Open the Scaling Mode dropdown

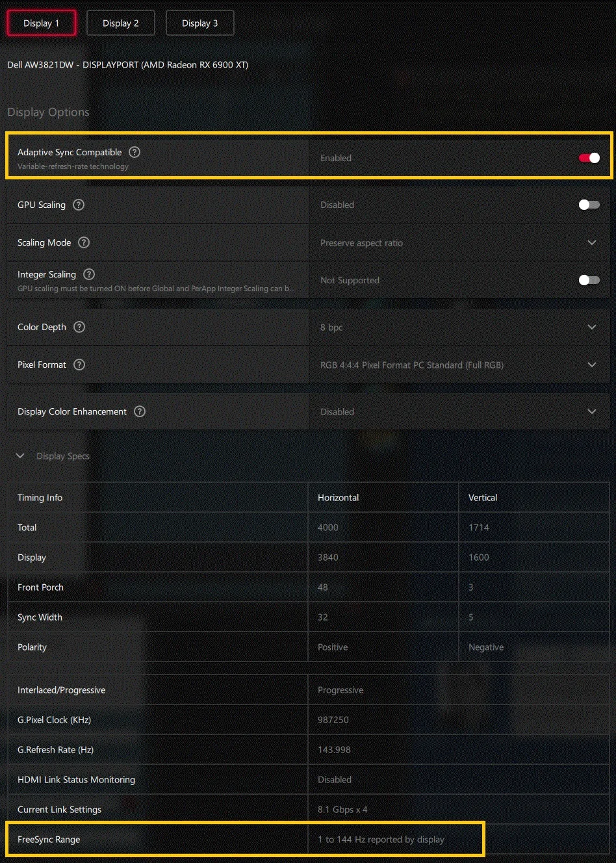459,242
